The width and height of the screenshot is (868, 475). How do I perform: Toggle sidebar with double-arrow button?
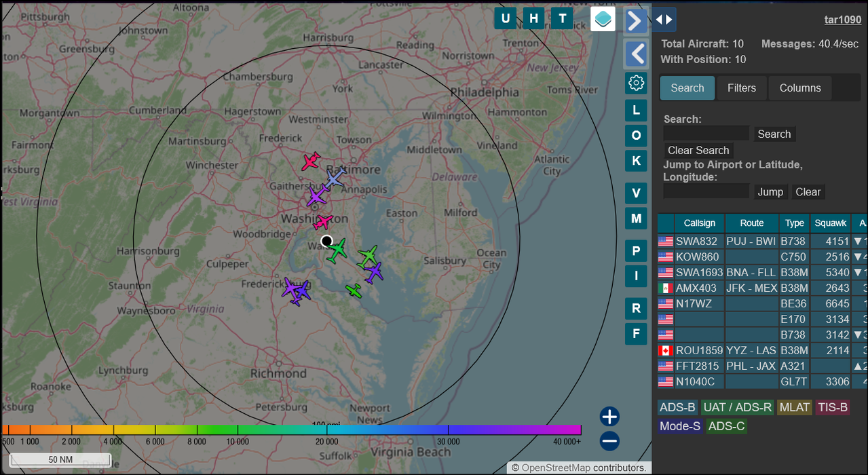[x=664, y=19]
